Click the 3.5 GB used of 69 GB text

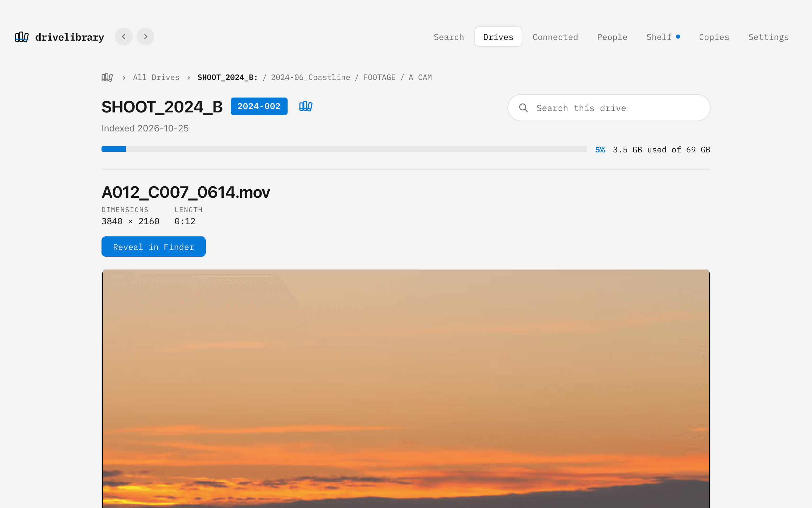point(661,150)
